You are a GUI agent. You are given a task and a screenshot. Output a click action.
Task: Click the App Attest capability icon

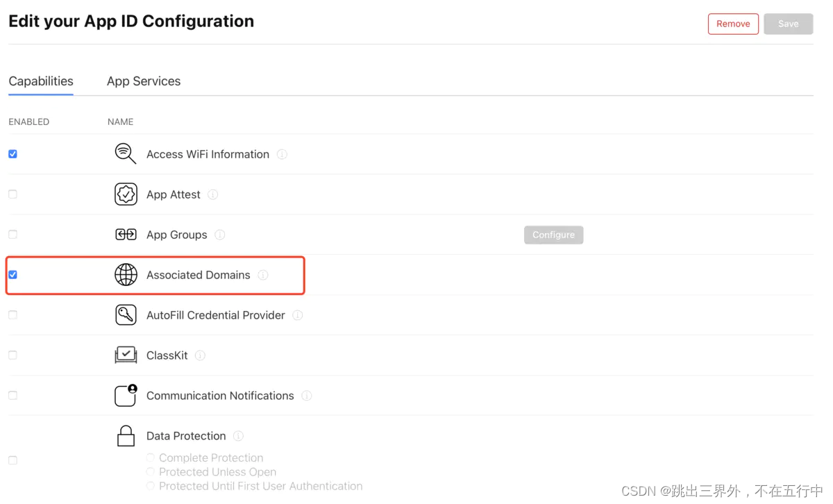point(126,194)
